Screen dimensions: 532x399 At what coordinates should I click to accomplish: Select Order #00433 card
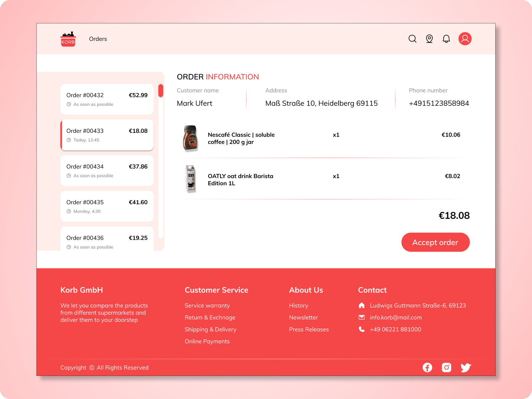pyautogui.click(x=107, y=135)
